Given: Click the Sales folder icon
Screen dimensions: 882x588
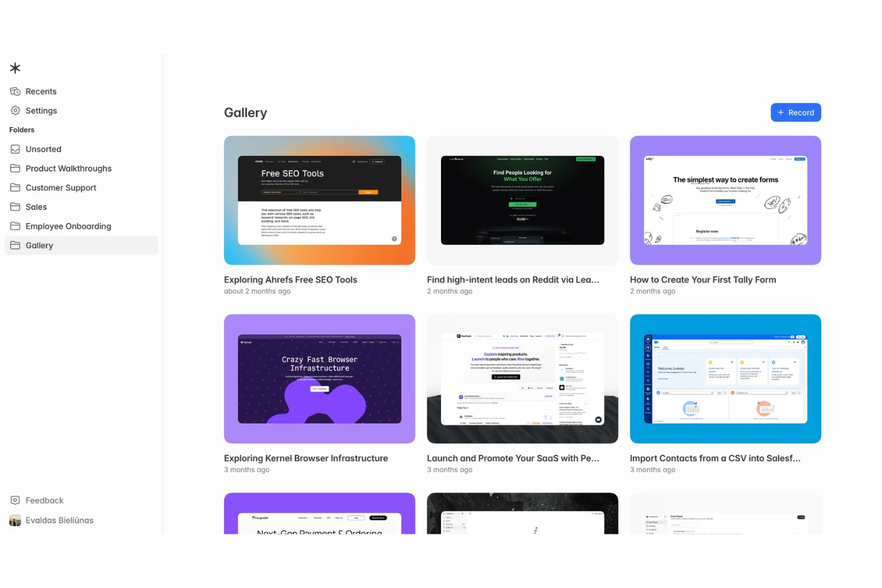Looking at the screenshot, I should coord(15,207).
